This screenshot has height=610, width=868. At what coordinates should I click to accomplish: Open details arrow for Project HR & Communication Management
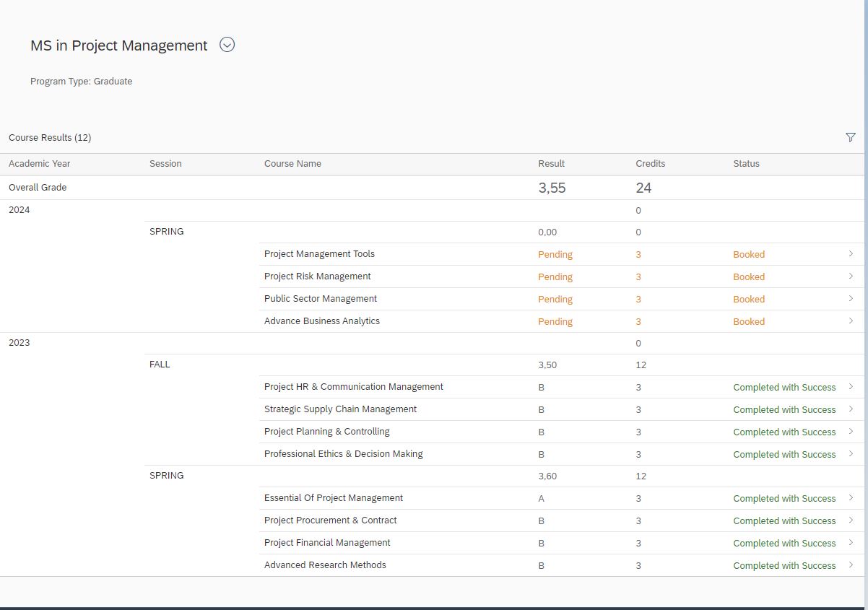click(x=851, y=387)
